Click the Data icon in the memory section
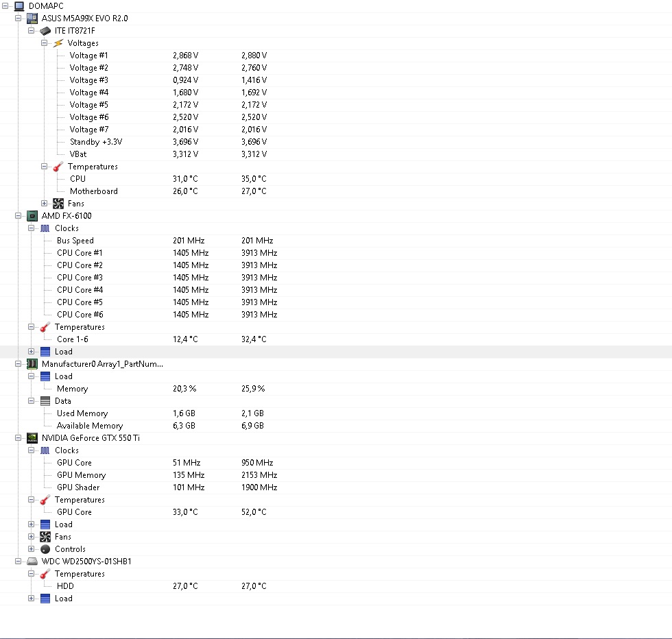Image resolution: width=672 pixels, height=639 pixels. point(45,401)
